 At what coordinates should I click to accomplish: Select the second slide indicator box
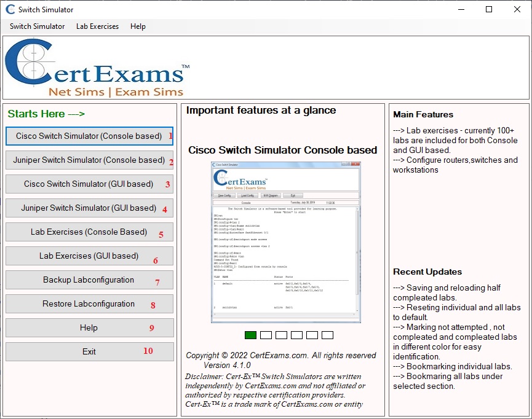[266, 335]
